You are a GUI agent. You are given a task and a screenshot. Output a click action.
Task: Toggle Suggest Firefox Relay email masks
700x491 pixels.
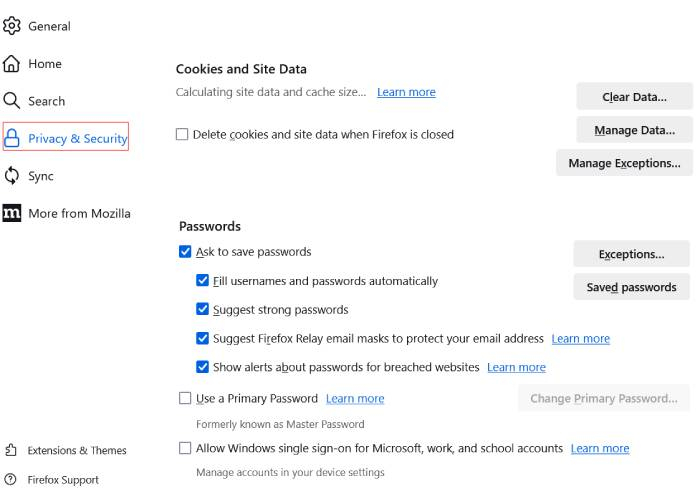click(202, 338)
